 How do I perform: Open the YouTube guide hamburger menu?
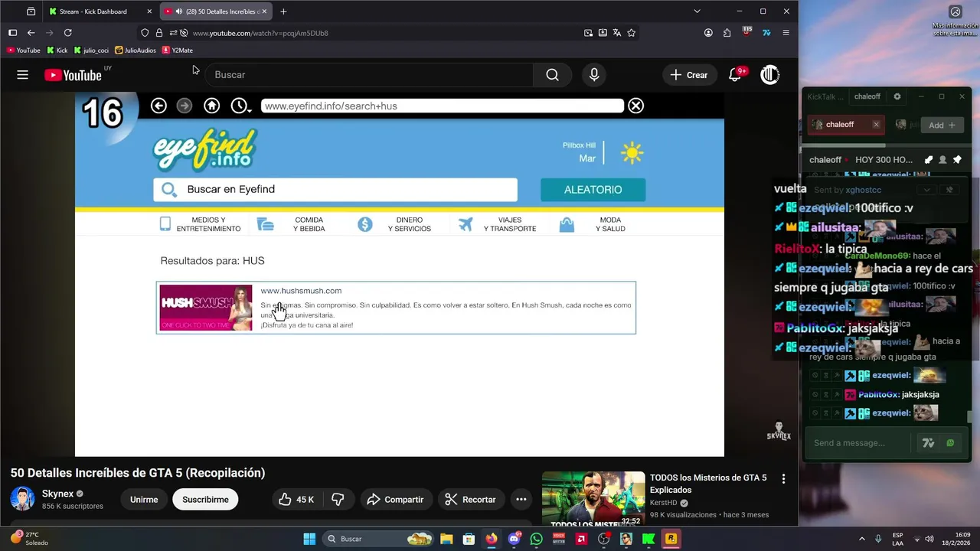pos(22,75)
